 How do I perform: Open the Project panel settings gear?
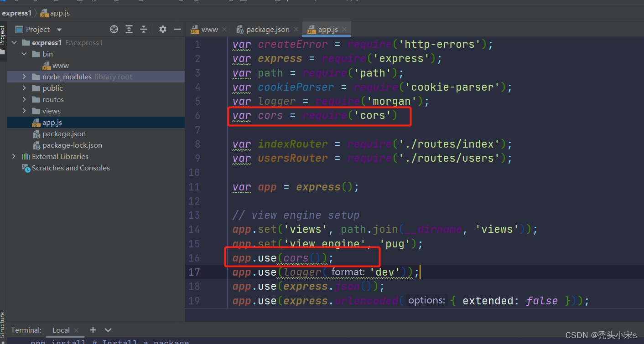click(162, 29)
